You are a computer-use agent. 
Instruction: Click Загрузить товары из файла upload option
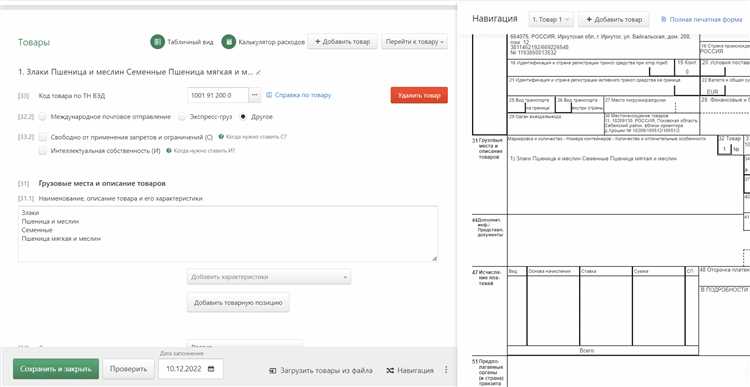321,370
